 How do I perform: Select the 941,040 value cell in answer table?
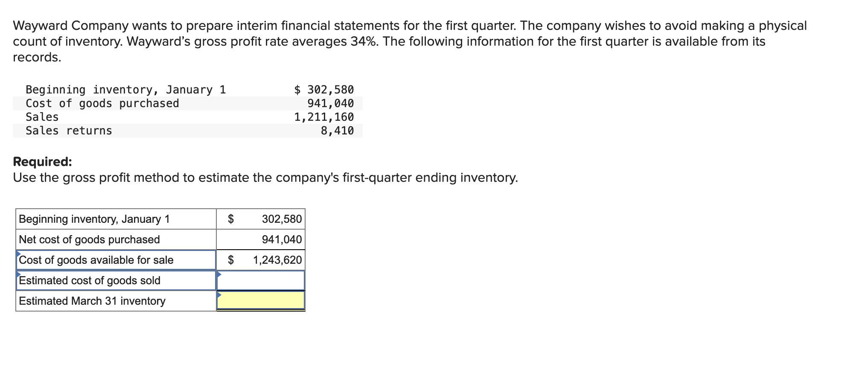click(261, 239)
